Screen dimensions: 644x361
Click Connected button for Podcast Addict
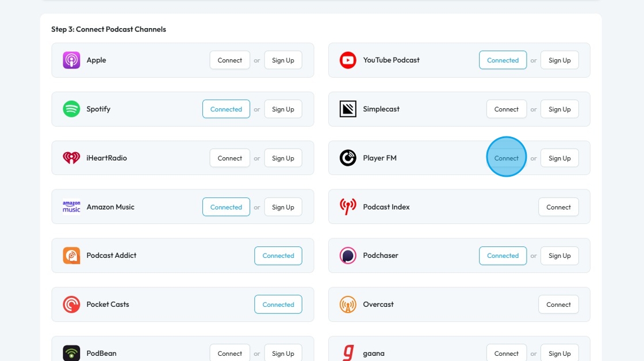point(278,255)
